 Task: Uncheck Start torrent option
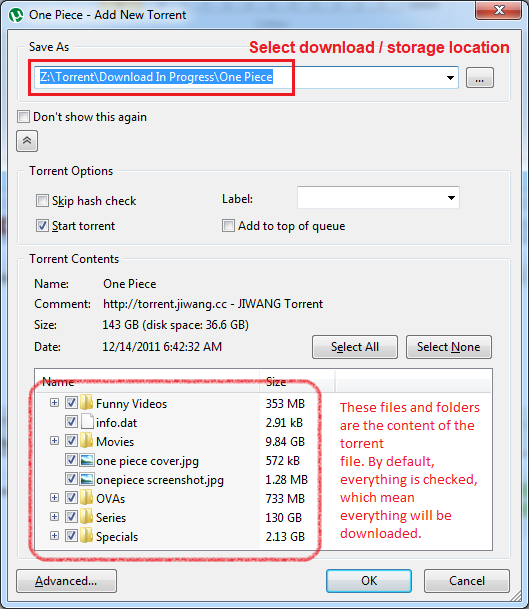coord(42,226)
